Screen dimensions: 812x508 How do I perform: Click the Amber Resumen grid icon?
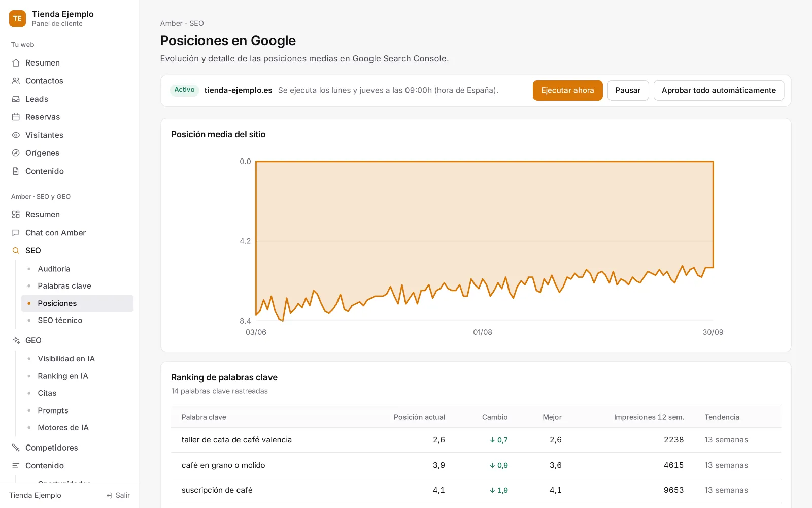coord(16,215)
